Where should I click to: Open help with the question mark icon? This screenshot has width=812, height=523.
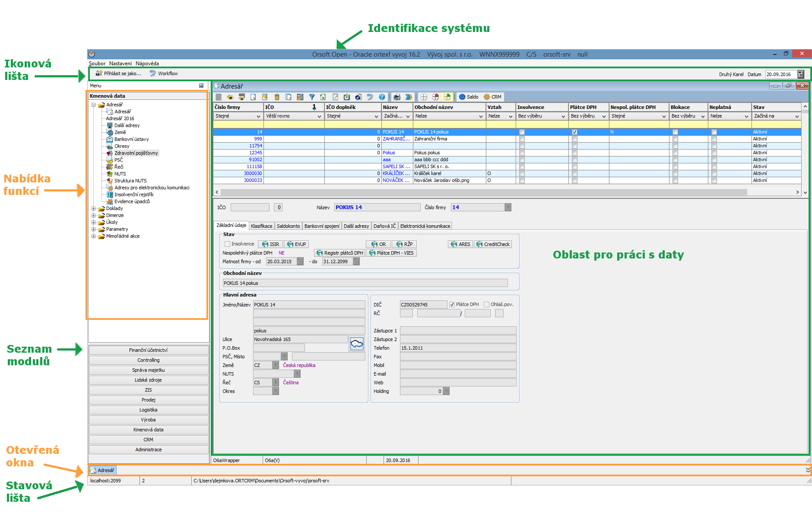[x=382, y=97]
